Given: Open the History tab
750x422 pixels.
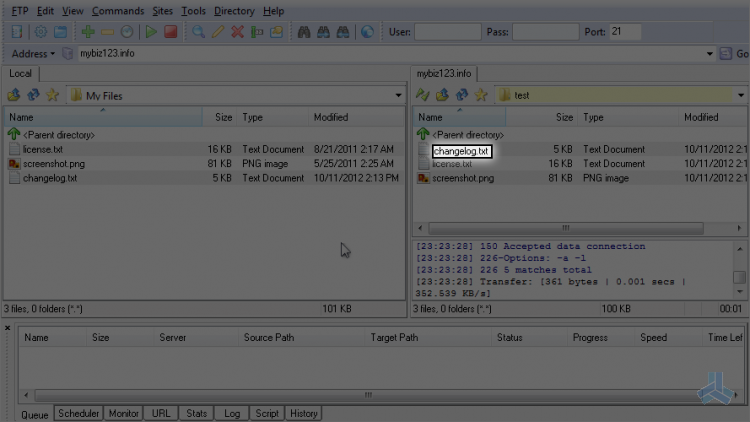Looking at the screenshot, I should coord(304,413).
